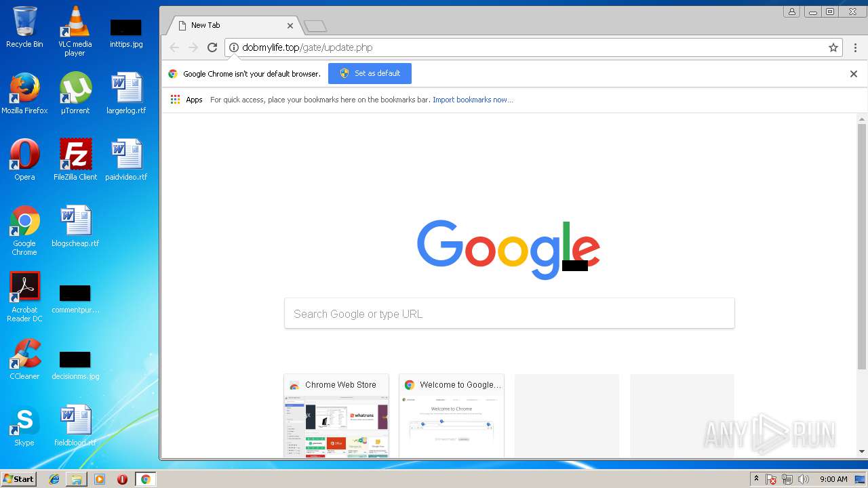868x488 pixels.
Task: Open the Recycle Bin desktop icon
Action: pyautogui.click(x=24, y=27)
